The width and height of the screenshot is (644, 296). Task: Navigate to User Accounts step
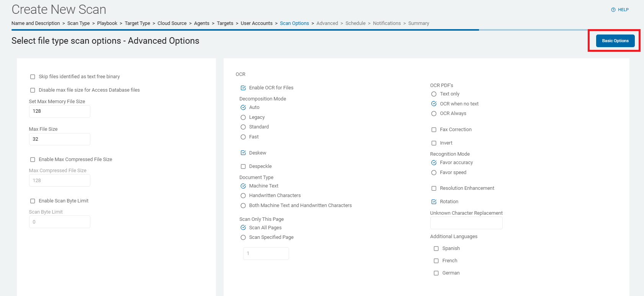click(257, 23)
